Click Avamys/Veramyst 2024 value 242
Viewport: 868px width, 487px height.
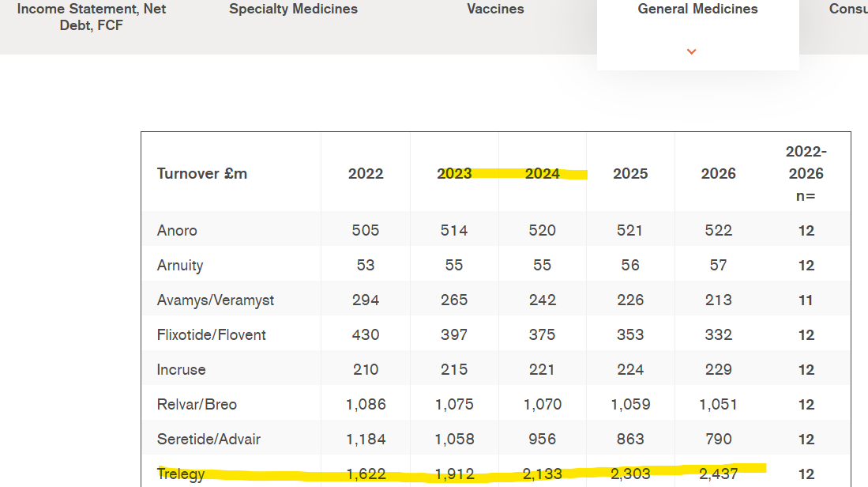coord(542,300)
